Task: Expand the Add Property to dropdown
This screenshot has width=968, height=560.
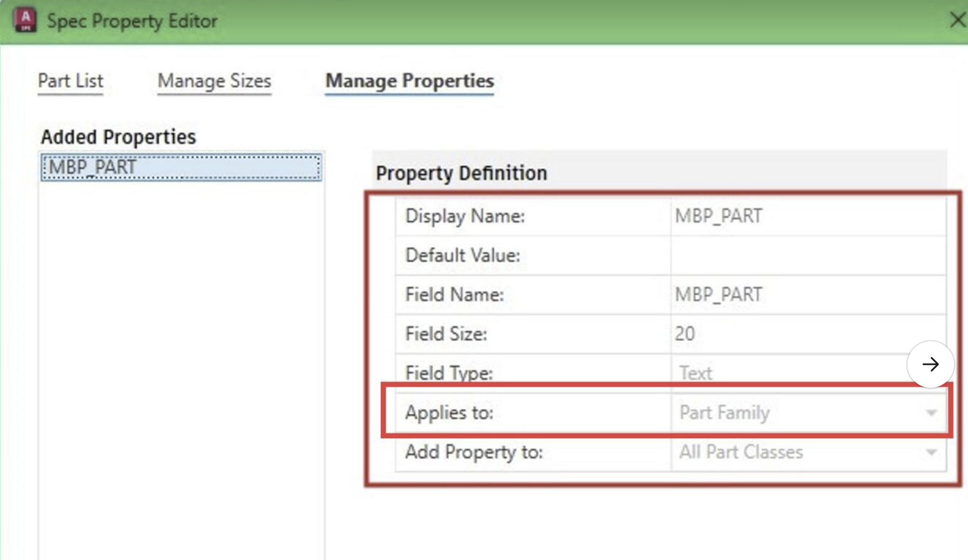Action: [x=930, y=452]
